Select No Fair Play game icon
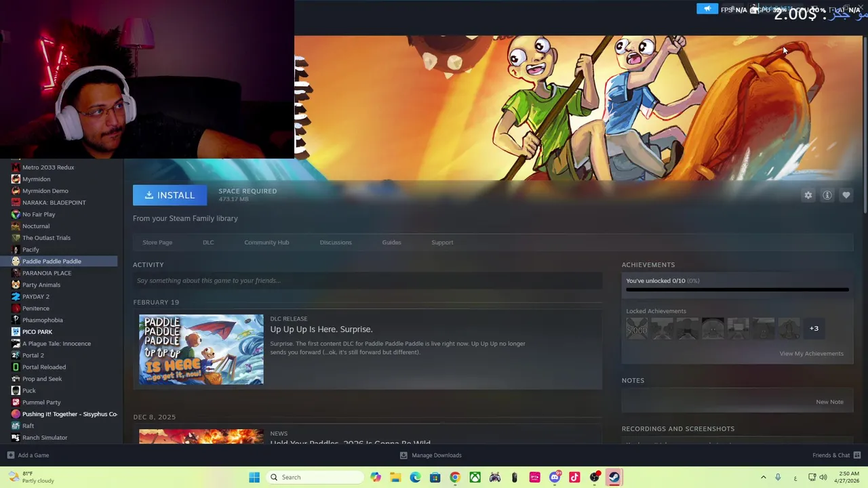868x488 pixels. [16, 214]
